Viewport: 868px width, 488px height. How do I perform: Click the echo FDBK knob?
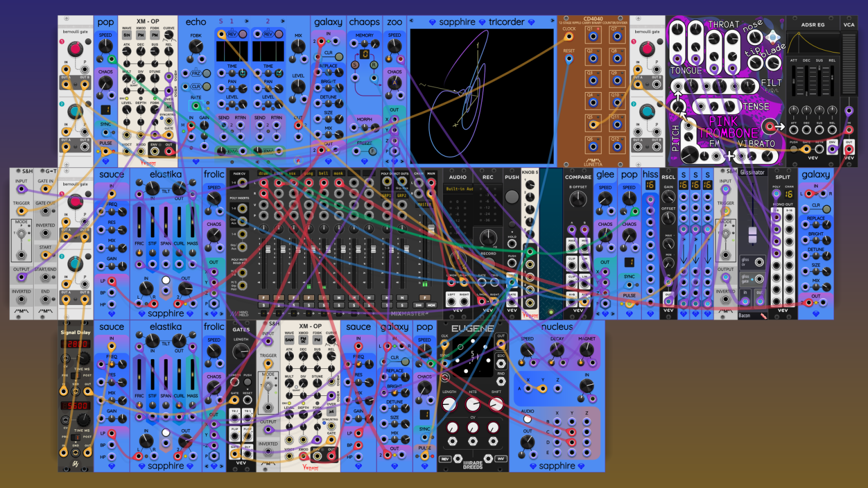(x=196, y=47)
